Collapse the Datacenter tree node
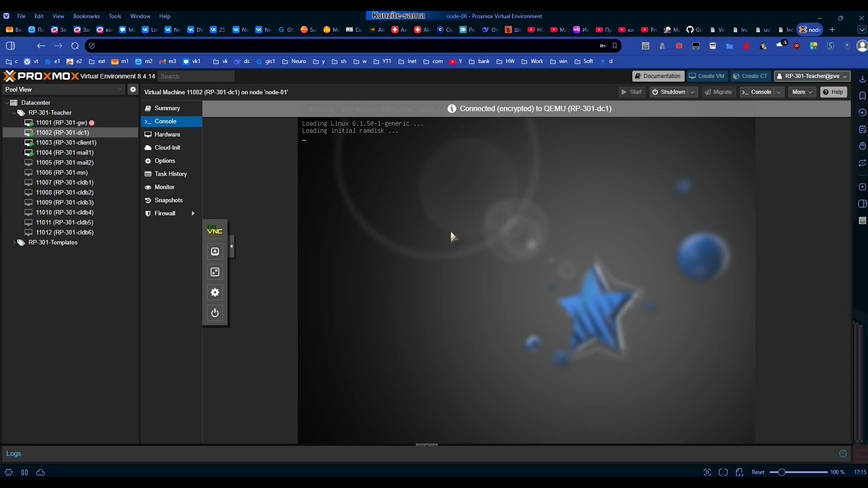This screenshot has height=488, width=868. [6, 103]
